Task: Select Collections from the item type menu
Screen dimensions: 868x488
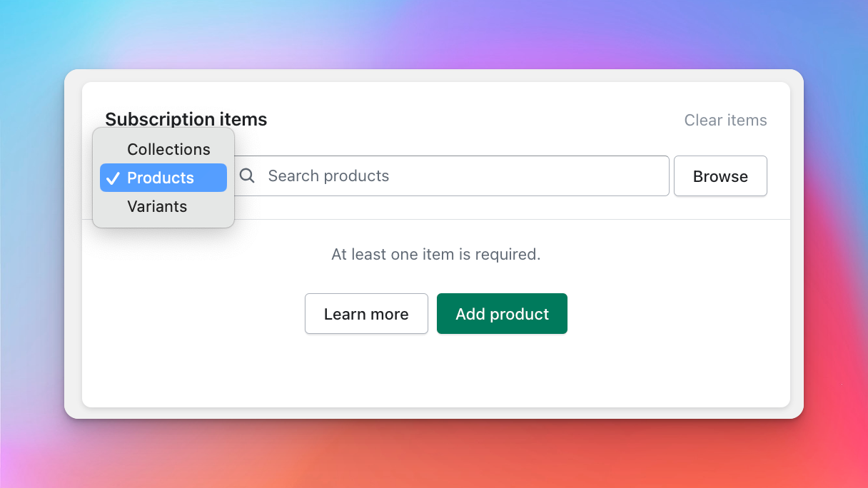Action: point(168,149)
